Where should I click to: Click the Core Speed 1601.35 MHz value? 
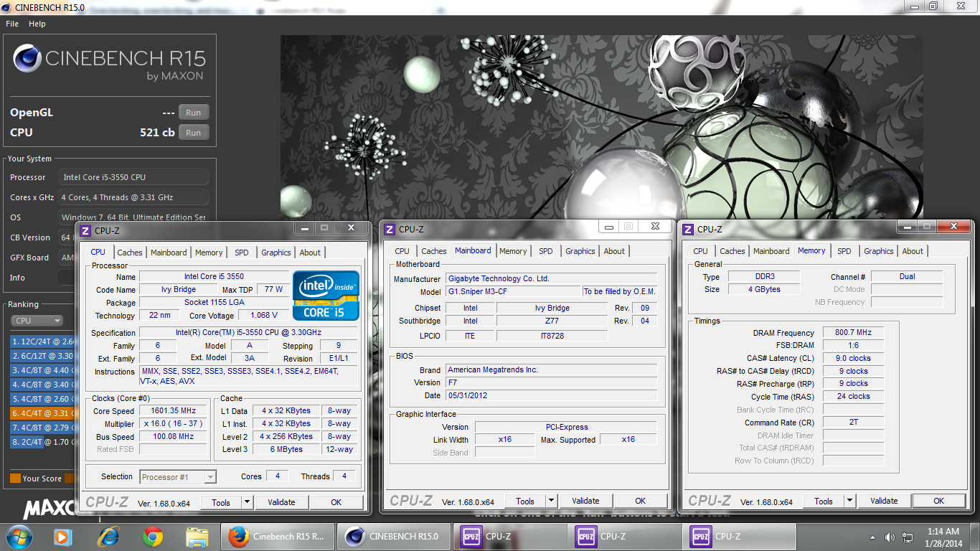coord(174,411)
